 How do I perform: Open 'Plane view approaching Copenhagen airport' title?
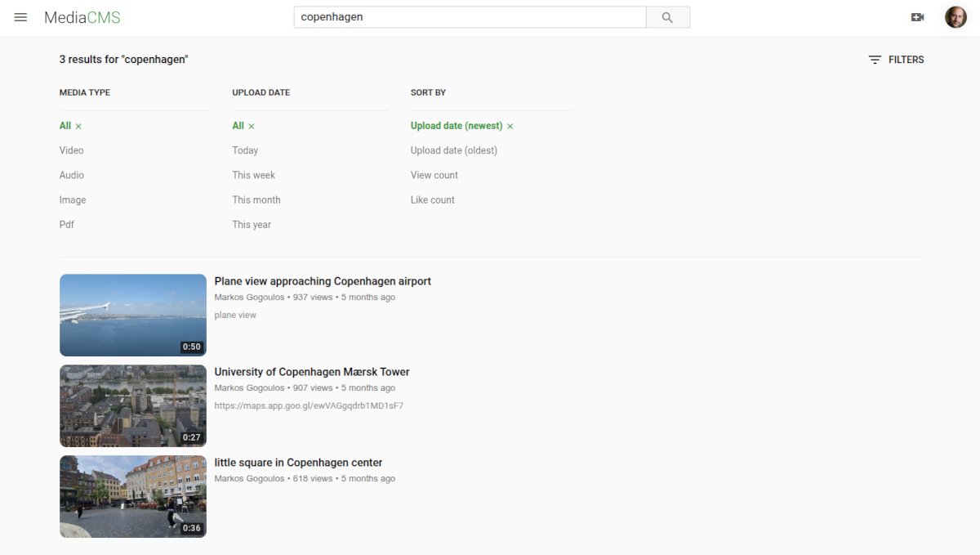point(323,281)
